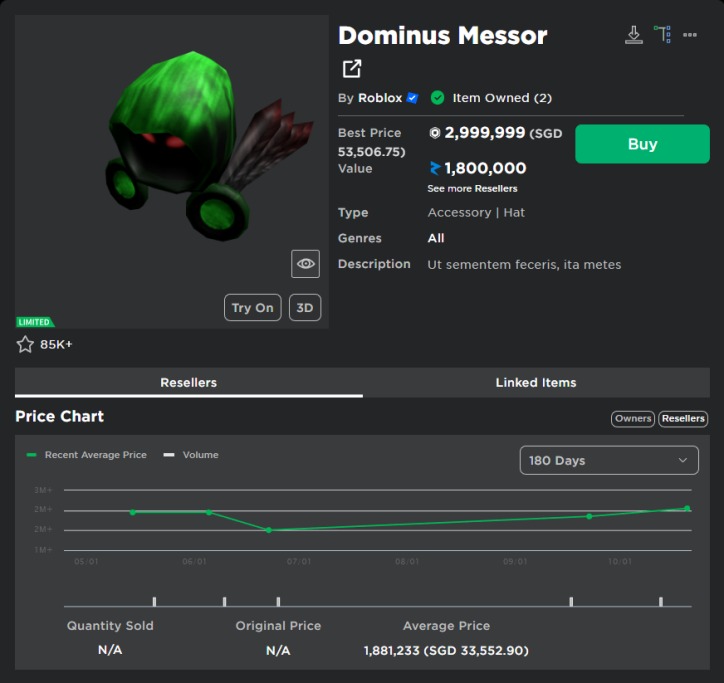The width and height of the screenshot is (724, 683).
Task: Expand the See more Resellers list
Action: [x=472, y=188]
